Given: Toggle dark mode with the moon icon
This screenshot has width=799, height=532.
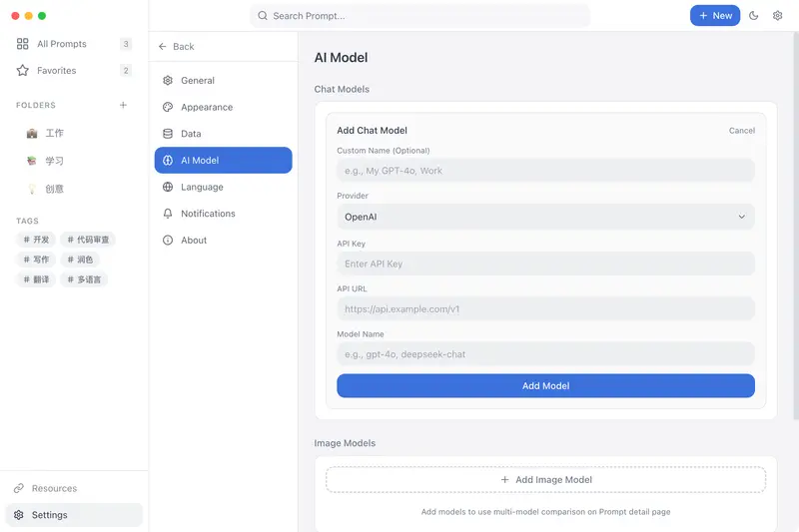Looking at the screenshot, I should (x=754, y=16).
